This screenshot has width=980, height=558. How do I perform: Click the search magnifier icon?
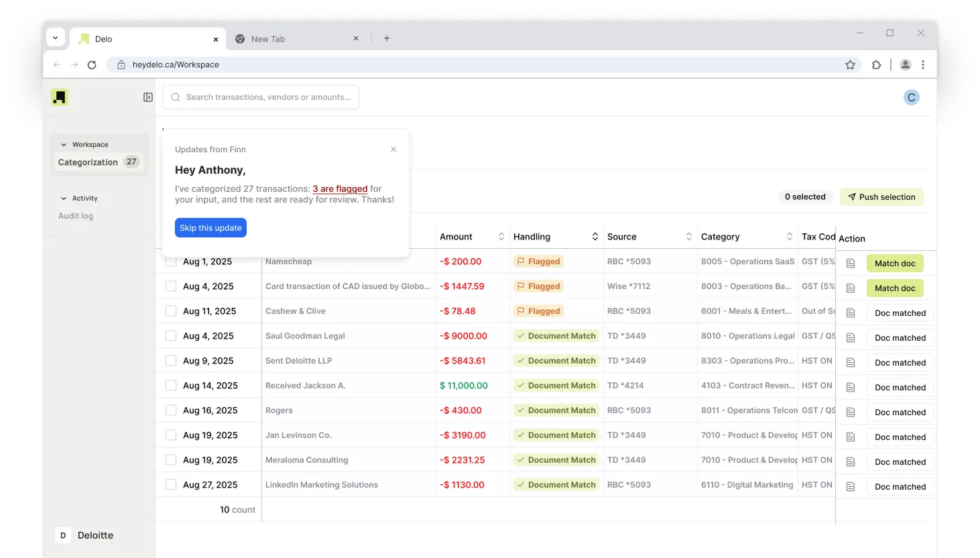click(x=175, y=97)
